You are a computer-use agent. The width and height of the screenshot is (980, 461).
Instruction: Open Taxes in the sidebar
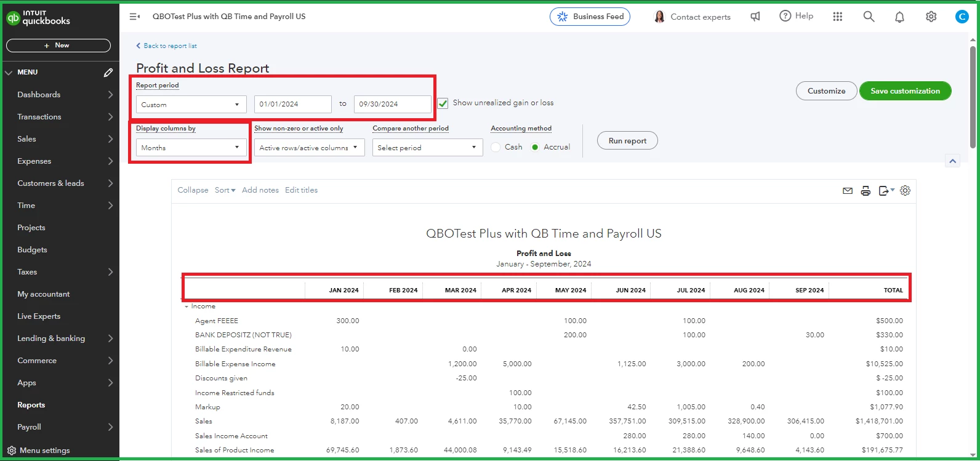pyautogui.click(x=27, y=272)
